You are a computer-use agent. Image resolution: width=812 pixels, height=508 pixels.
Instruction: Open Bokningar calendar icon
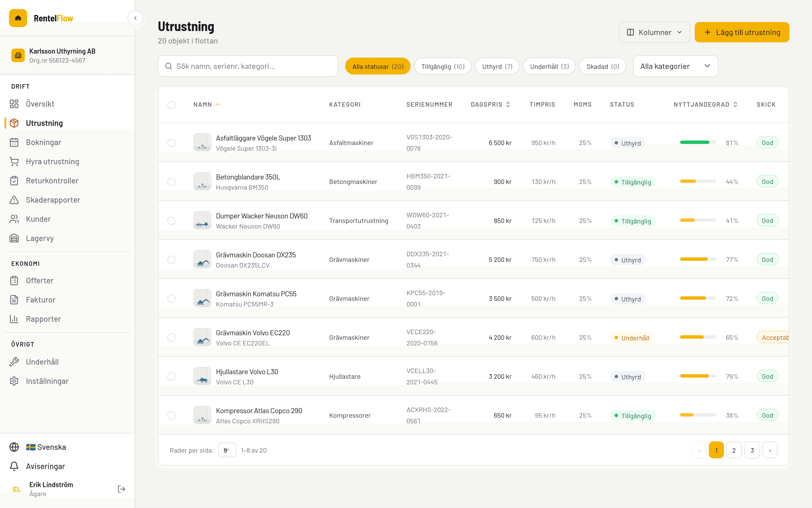[x=14, y=142]
